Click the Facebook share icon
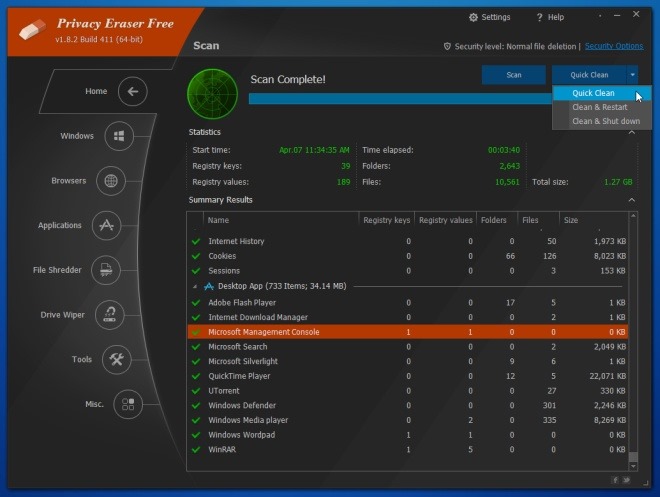The height and width of the screenshot is (497, 660). click(615, 480)
